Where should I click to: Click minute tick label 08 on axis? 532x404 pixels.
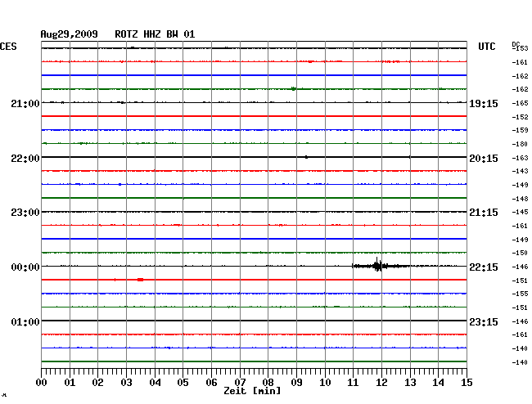[x=268, y=382]
